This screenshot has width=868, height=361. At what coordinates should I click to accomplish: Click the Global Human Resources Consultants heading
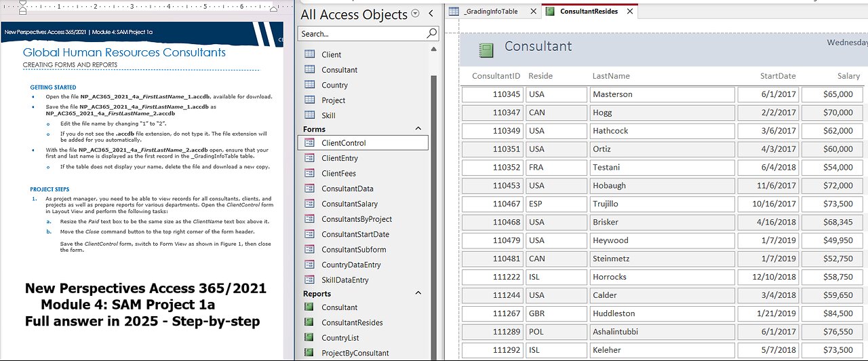point(124,52)
